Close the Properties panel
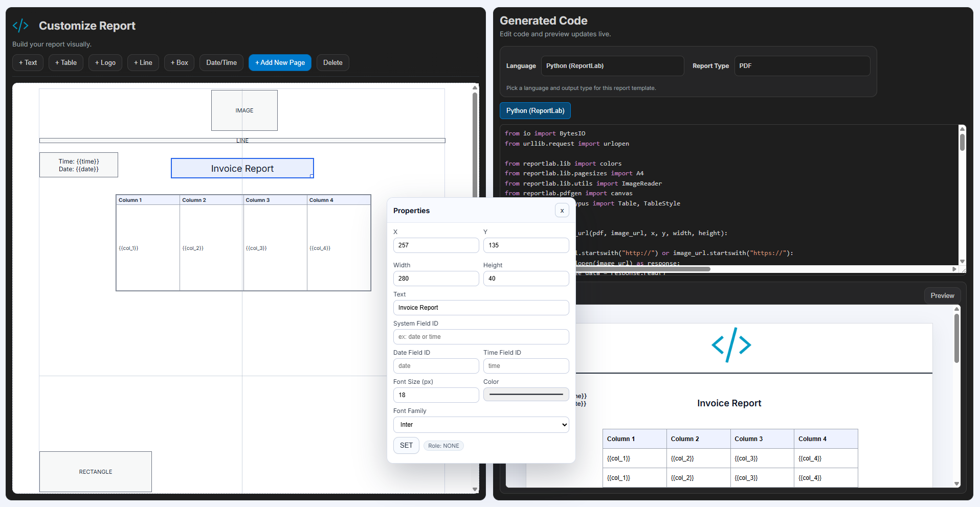Screen dimensions: 980x507 click(562, 210)
